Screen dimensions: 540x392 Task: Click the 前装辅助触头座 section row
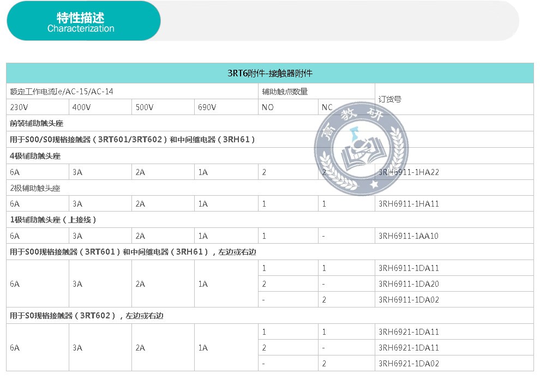[x=270, y=123]
